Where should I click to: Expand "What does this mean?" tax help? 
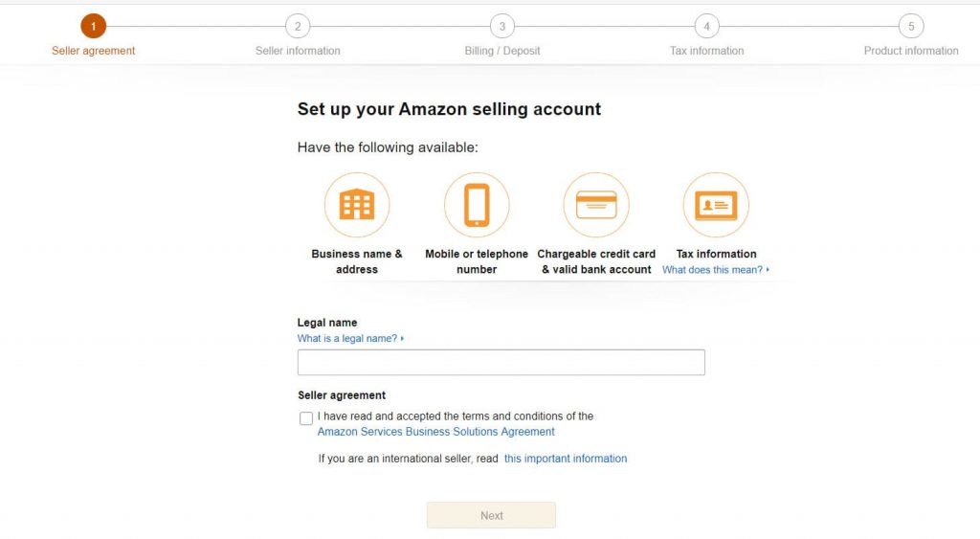pyautogui.click(x=715, y=270)
